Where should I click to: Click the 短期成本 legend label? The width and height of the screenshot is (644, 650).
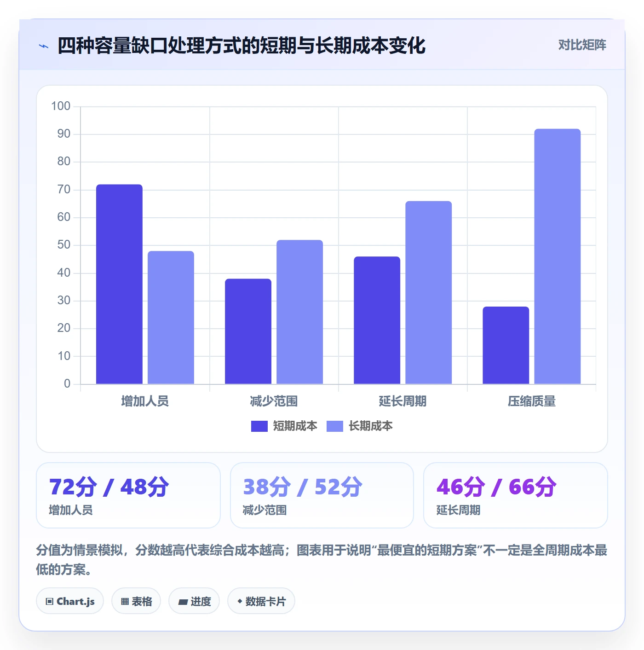point(295,426)
